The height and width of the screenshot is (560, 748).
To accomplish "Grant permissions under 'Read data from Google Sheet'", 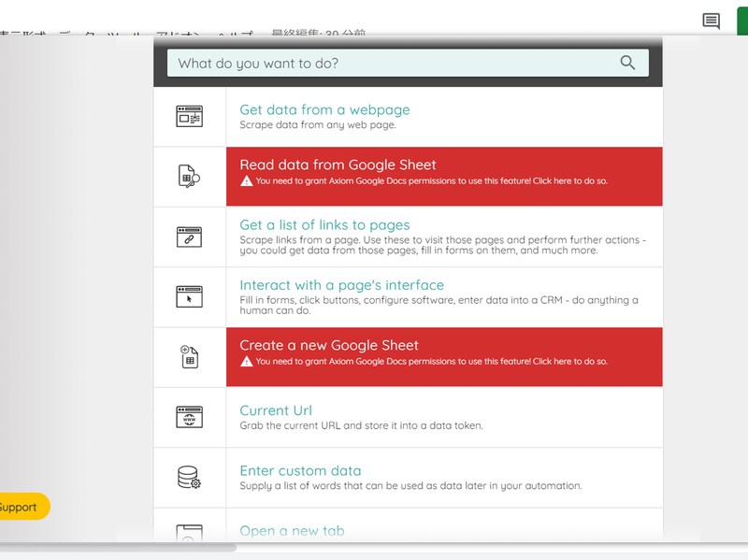I will (431, 181).
